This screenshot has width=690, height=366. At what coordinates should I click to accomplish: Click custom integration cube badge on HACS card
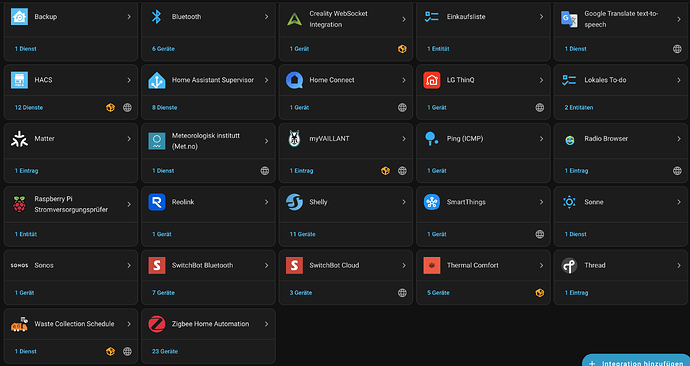110,107
